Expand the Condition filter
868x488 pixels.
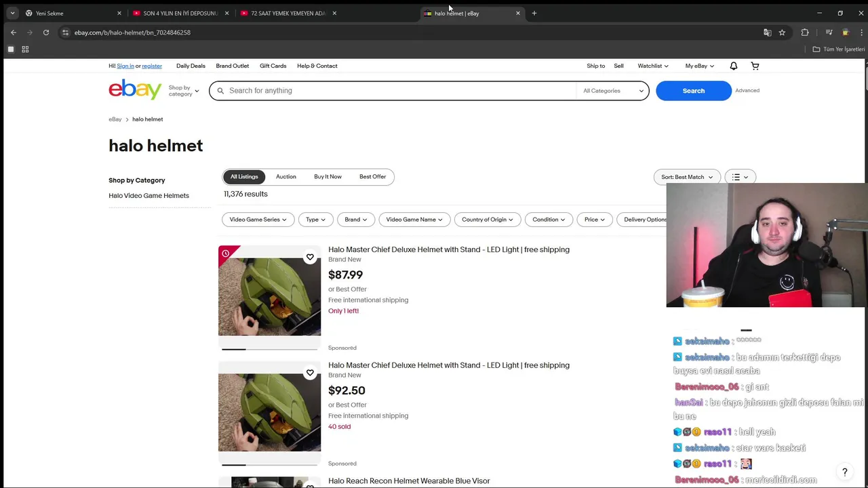(x=549, y=220)
